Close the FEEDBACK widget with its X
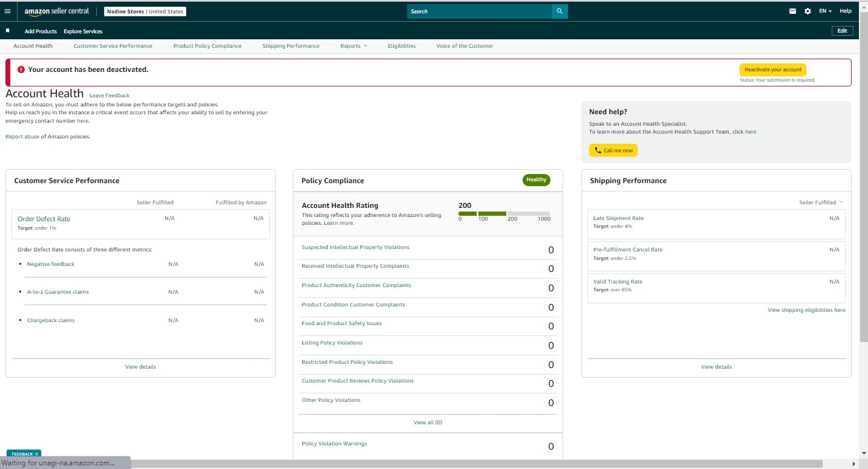This screenshot has width=868, height=469. (36, 454)
